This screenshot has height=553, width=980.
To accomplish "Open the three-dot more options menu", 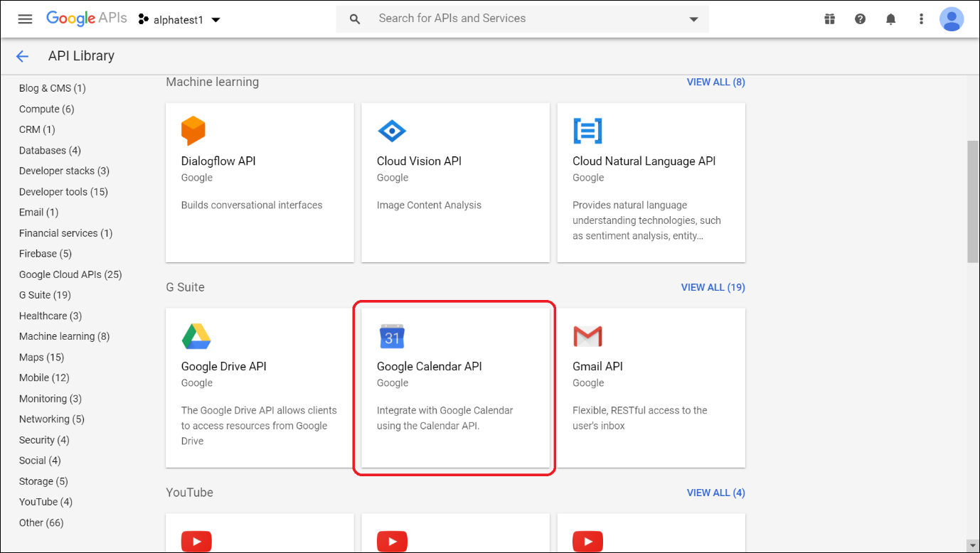I will coord(921,19).
